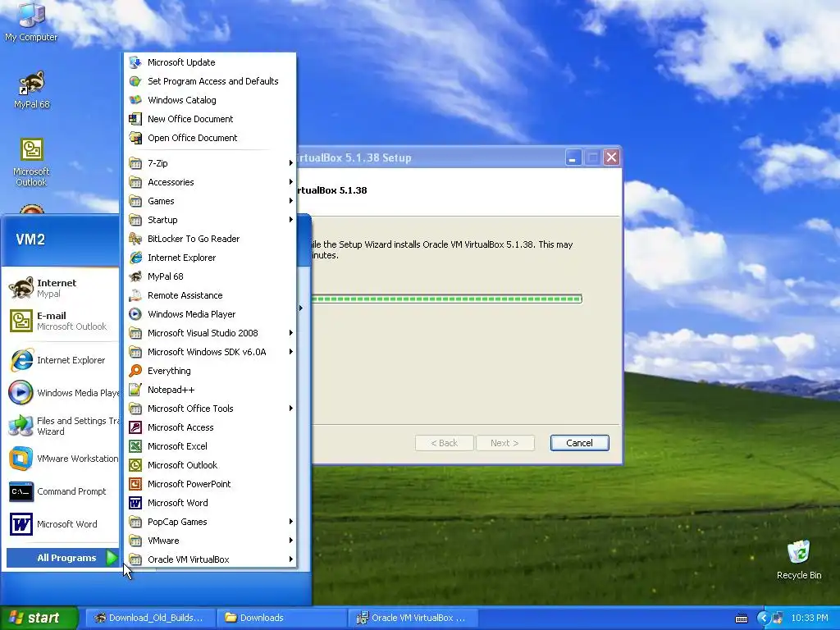The image size is (840, 630).
Task: Click New Office Document icon
Action: point(135,119)
